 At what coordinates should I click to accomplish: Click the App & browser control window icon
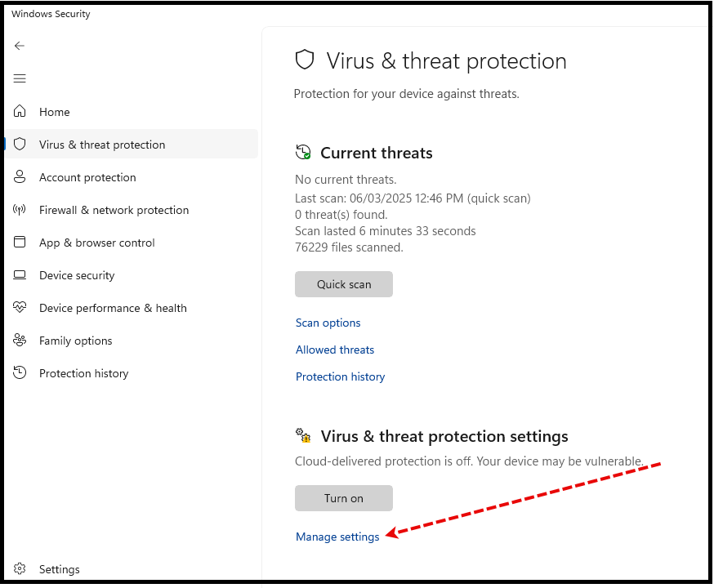pyautogui.click(x=20, y=242)
